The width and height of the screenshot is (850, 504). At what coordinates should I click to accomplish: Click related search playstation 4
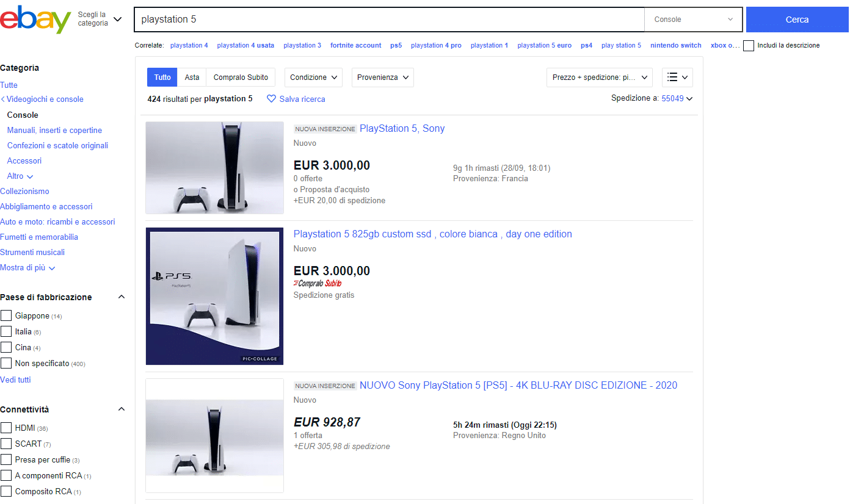coord(189,46)
